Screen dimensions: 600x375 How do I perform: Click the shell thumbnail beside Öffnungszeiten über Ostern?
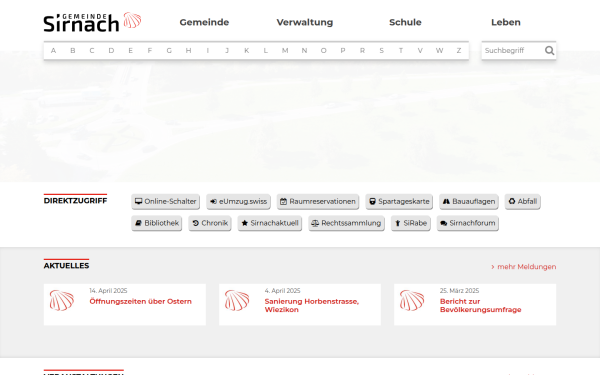click(x=62, y=300)
